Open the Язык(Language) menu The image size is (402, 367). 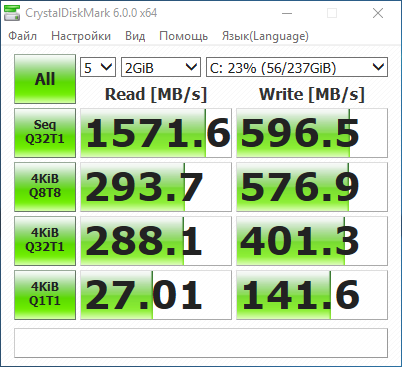tap(265, 36)
